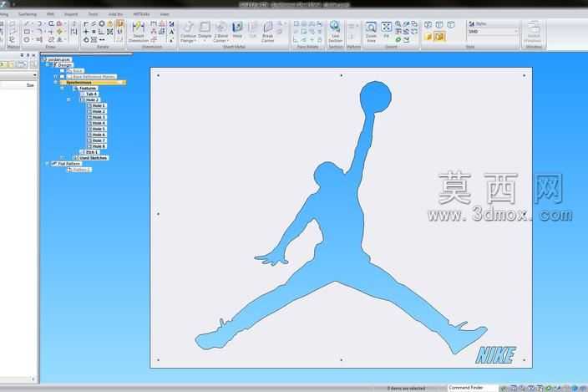This screenshot has width=588, height=392.
Task: Close the left docked panel
Action: (33, 55)
